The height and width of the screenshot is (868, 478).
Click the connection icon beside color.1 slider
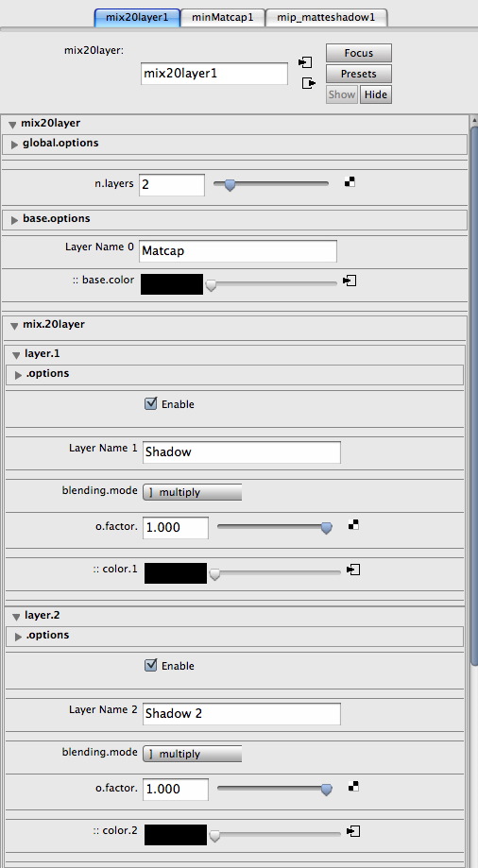[353, 570]
